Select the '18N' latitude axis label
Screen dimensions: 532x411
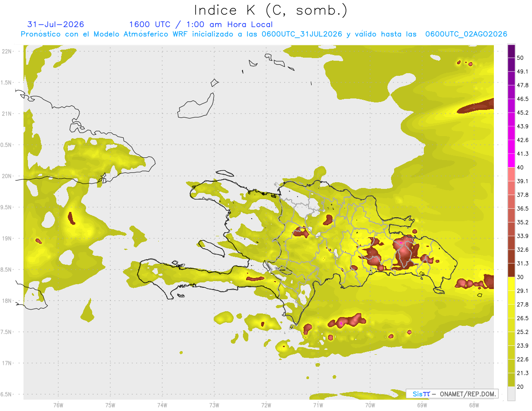point(6,301)
